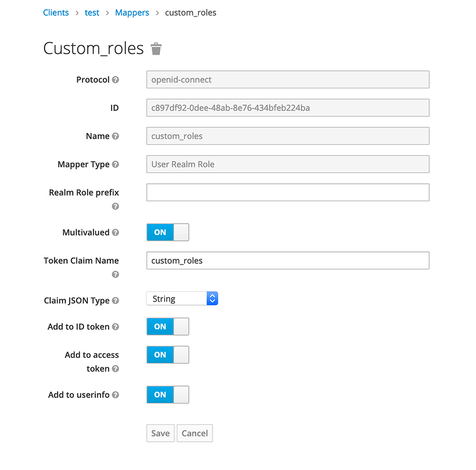The height and width of the screenshot is (470, 476).
Task: Focus the Realm Role prefix field
Action: 288,192
